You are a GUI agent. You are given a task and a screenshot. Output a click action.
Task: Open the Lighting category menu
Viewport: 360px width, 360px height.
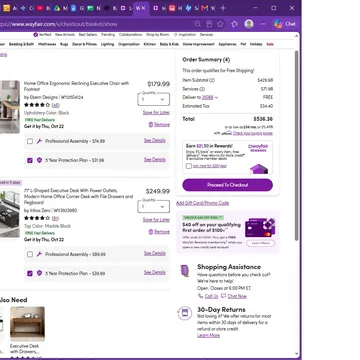[x=107, y=44]
